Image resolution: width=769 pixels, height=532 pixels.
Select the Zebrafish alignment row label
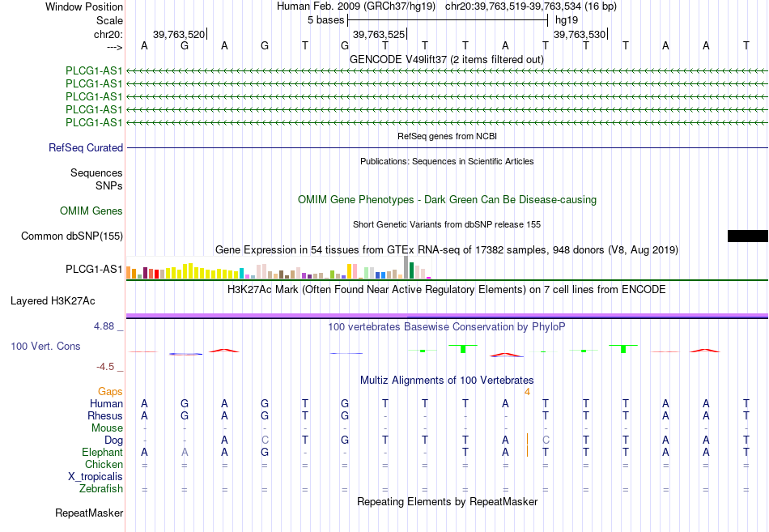(x=101, y=489)
